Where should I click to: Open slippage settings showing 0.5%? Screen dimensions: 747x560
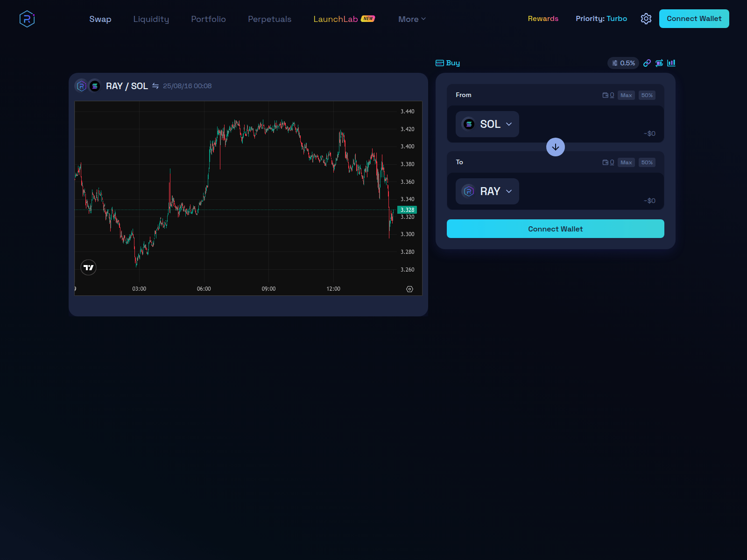[623, 63]
